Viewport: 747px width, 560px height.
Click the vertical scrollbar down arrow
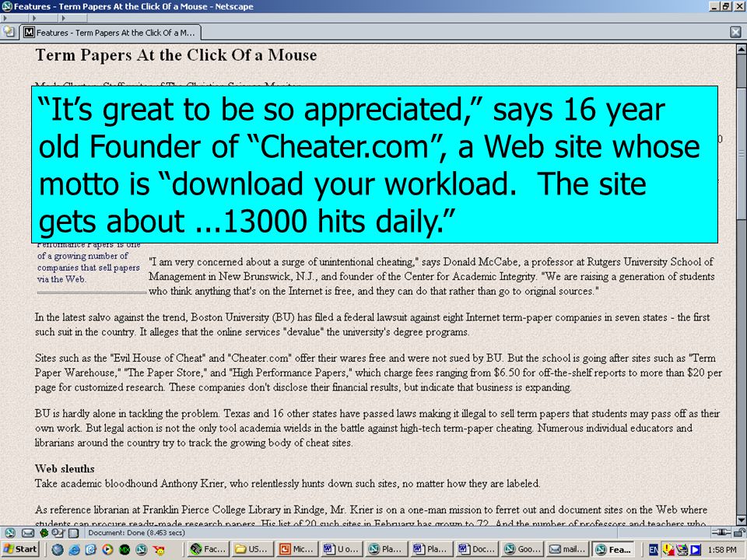click(742, 520)
